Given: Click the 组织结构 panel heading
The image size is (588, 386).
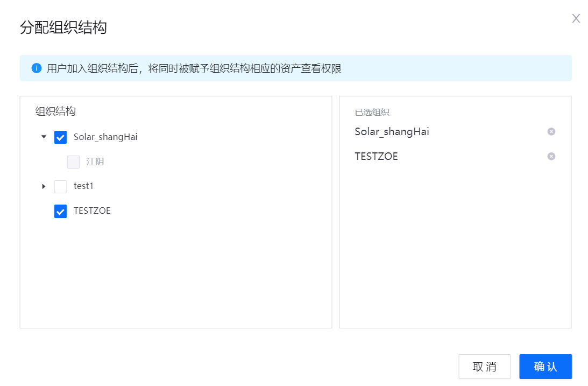Looking at the screenshot, I should click(x=55, y=111).
